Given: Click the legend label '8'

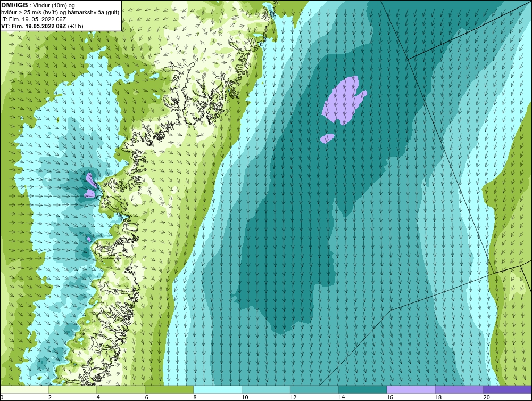Looking at the screenshot, I should [195, 397].
